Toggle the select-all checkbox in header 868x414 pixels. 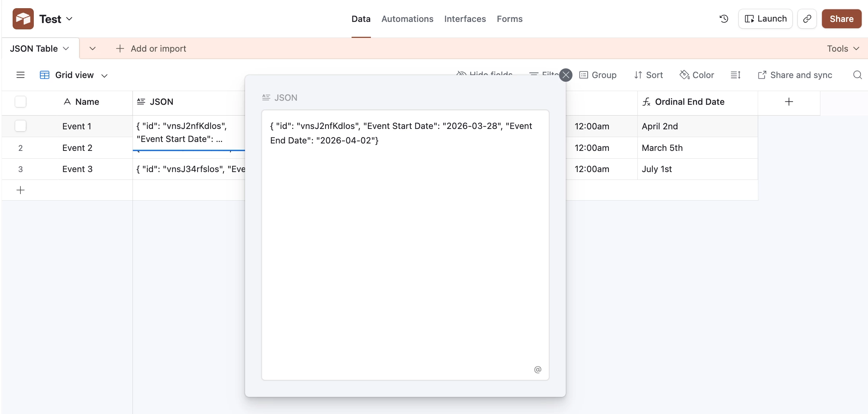[x=20, y=102]
